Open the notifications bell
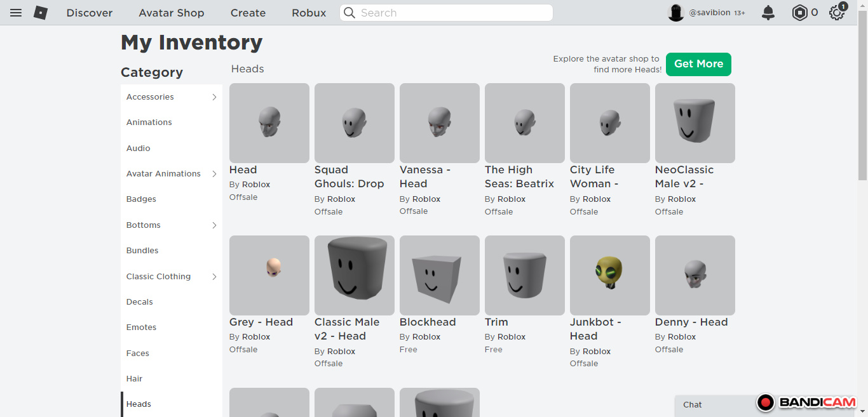 (x=768, y=13)
